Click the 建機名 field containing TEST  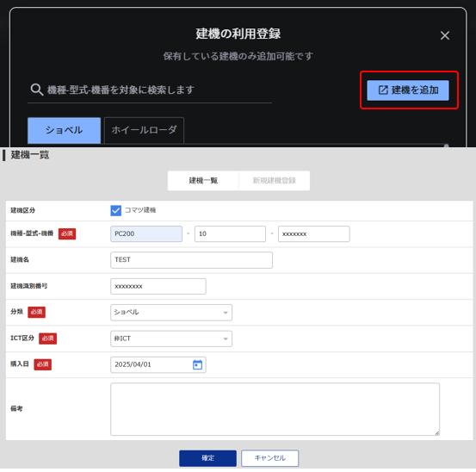(x=191, y=260)
